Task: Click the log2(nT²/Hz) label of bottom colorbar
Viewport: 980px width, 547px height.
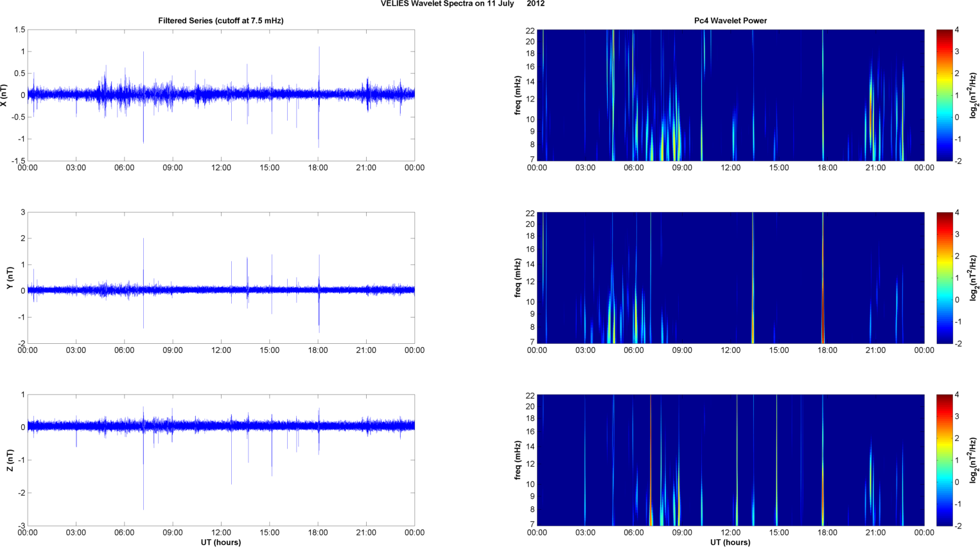Action: click(974, 460)
